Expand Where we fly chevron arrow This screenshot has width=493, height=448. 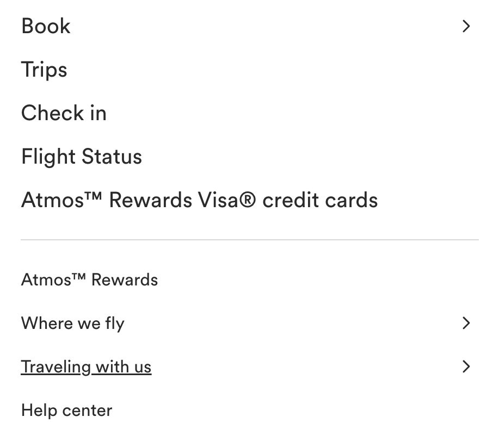coord(466,323)
